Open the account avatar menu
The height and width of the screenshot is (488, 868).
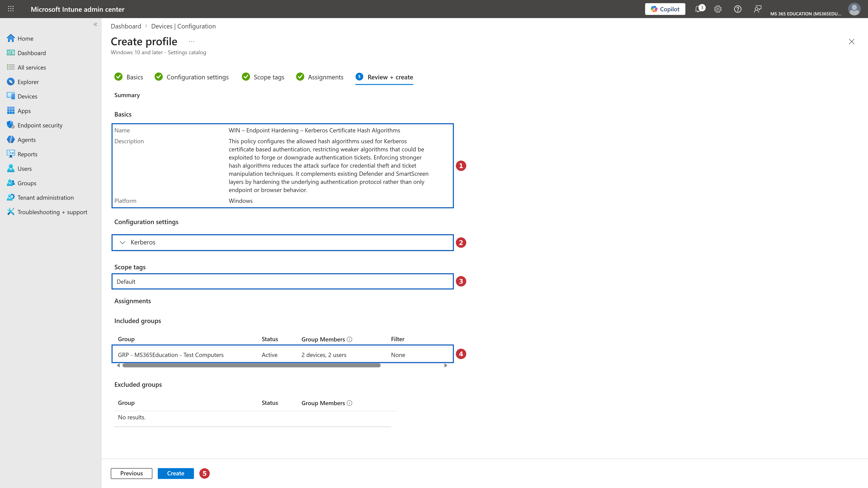point(854,9)
